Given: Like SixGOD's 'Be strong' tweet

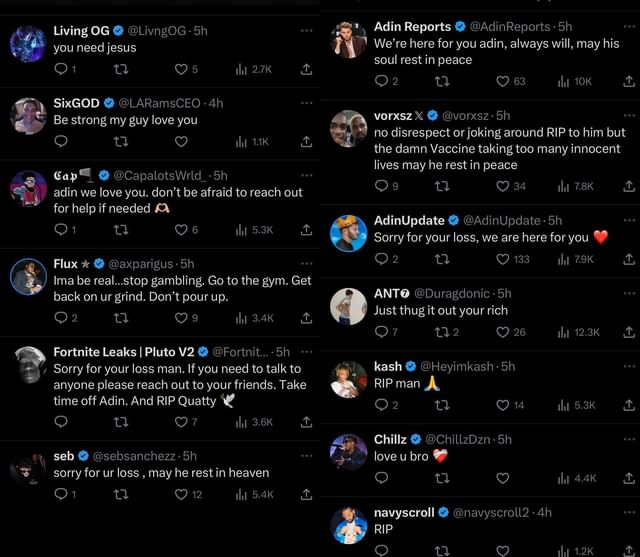Looking at the screenshot, I should click(181, 141).
